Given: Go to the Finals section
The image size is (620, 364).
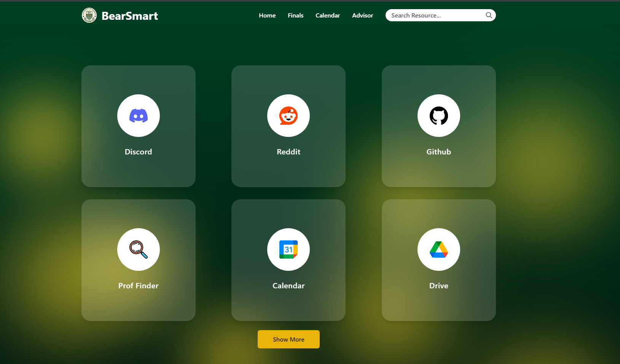Looking at the screenshot, I should click(x=295, y=15).
